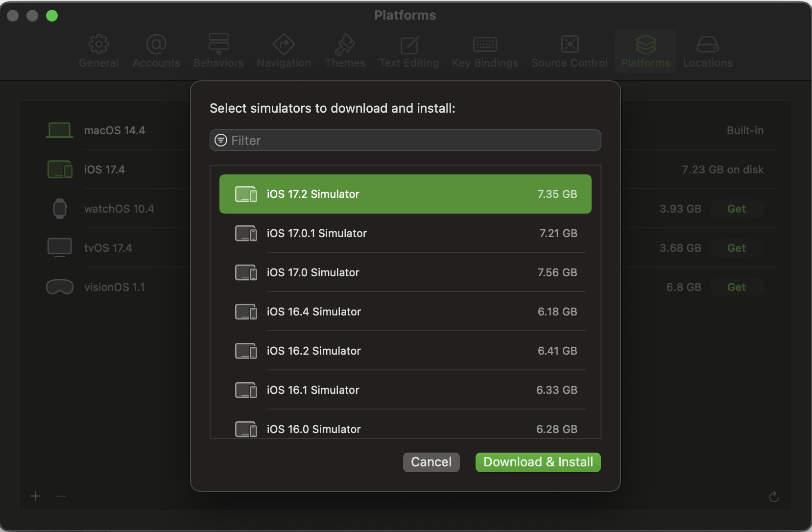Click the iOS 16.1 Simulator device icon

click(246, 390)
